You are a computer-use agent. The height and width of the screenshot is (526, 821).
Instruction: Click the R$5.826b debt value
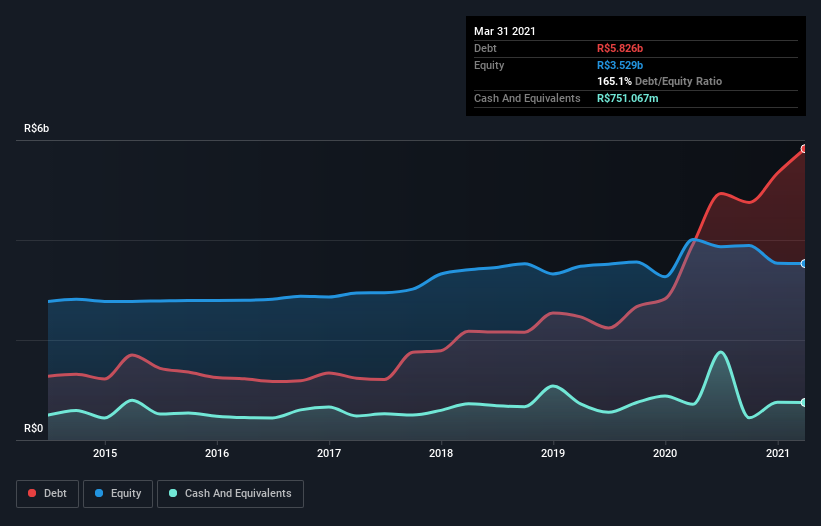(620, 48)
